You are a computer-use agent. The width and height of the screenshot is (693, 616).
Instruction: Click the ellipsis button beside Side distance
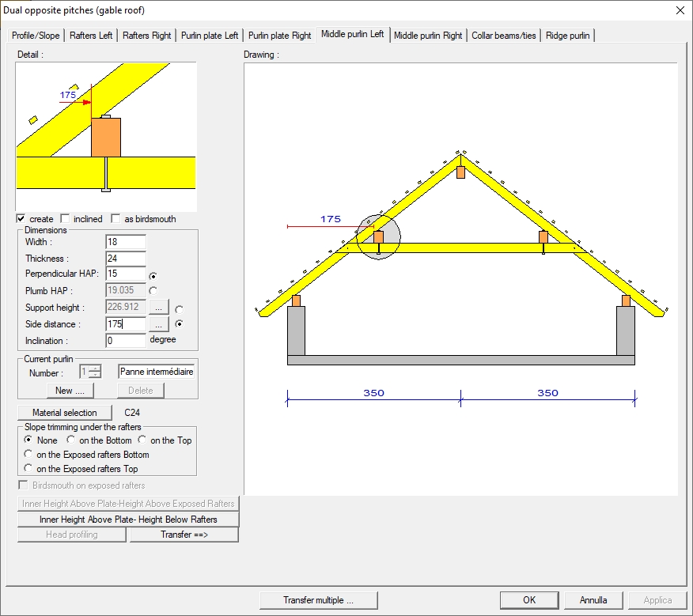tap(159, 324)
